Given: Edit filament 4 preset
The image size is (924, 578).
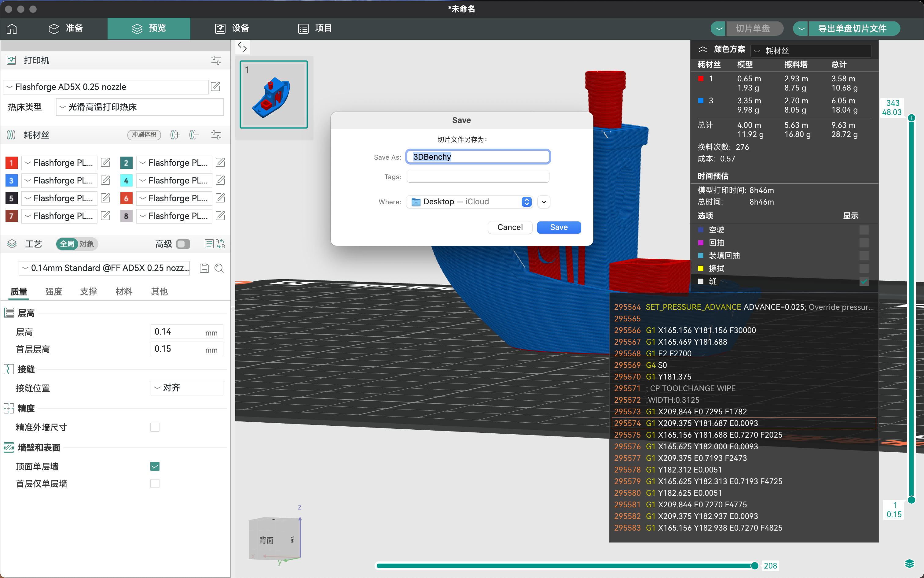Looking at the screenshot, I should tap(220, 180).
